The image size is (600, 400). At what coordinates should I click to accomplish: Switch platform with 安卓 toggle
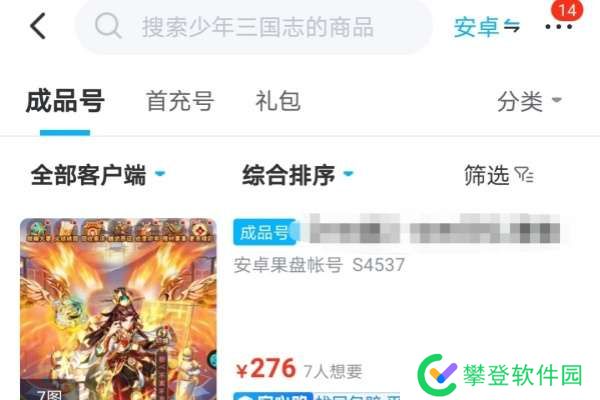point(486,27)
